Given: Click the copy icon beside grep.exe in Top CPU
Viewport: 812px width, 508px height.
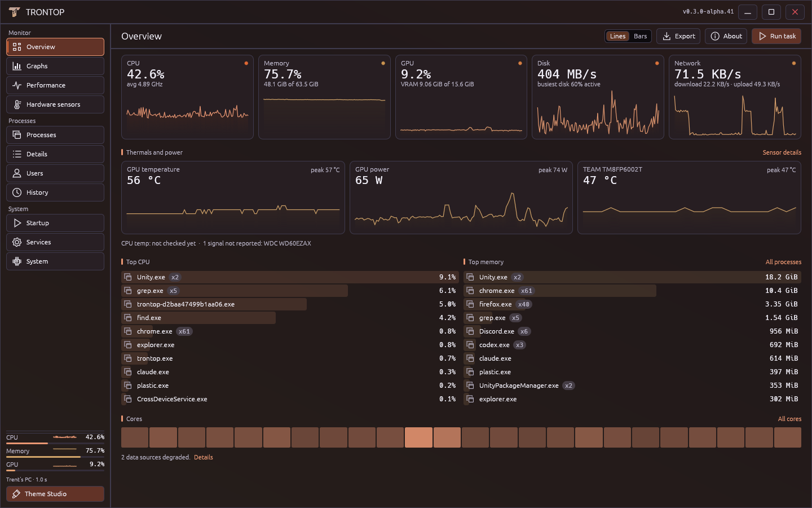Looking at the screenshot, I should pos(128,291).
